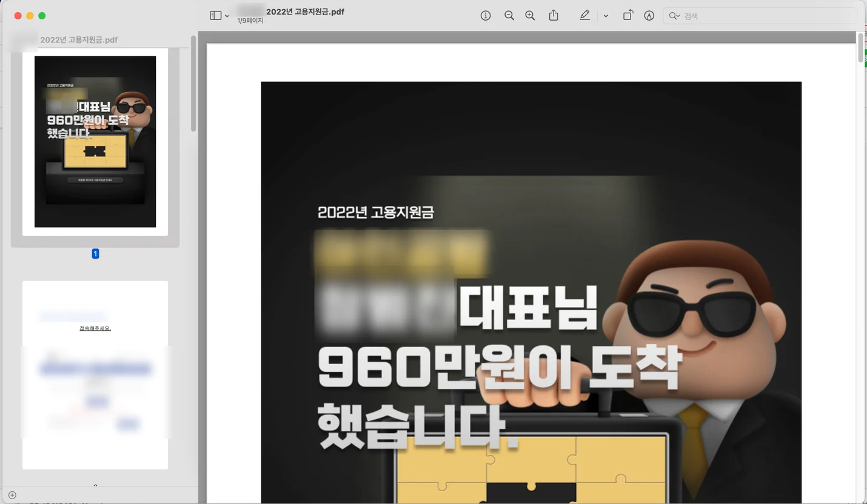
Task: Click the green full-screen window button
Action: 42,16
